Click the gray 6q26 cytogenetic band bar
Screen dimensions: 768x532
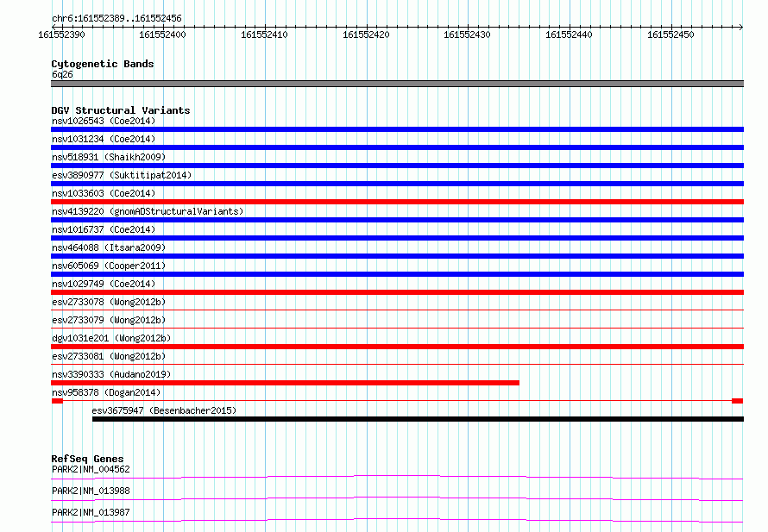(397, 84)
